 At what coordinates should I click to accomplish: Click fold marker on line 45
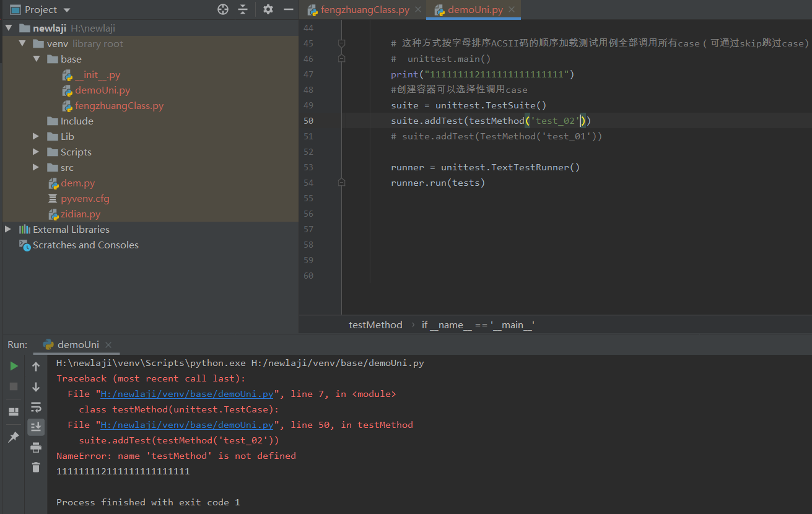(341, 43)
